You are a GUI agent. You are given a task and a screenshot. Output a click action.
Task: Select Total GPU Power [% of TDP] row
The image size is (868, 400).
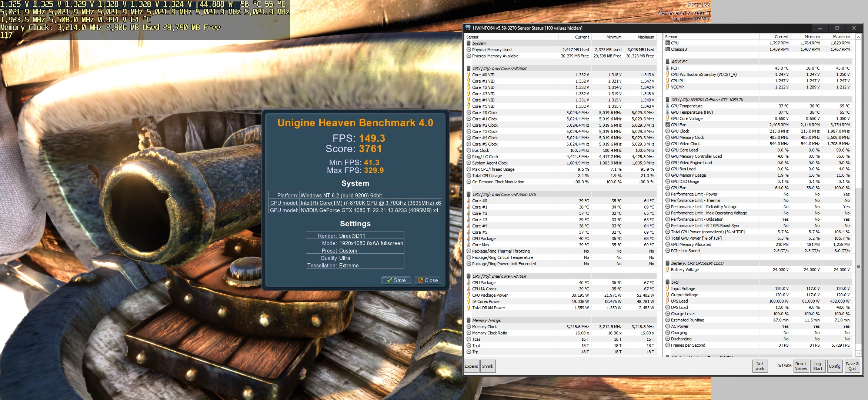tap(758, 238)
